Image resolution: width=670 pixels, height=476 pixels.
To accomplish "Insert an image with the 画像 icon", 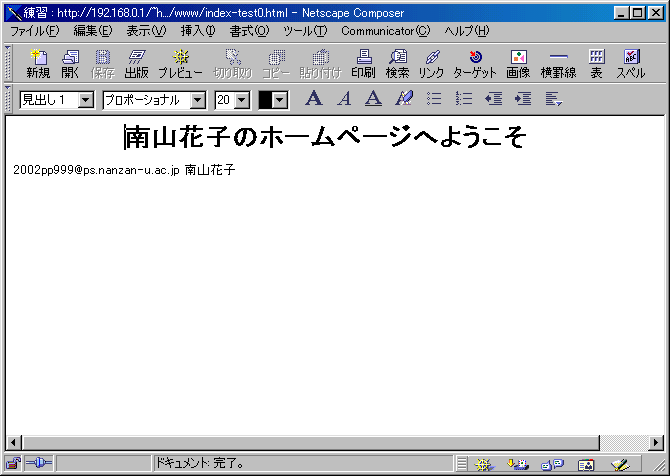I will click(518, 64).
